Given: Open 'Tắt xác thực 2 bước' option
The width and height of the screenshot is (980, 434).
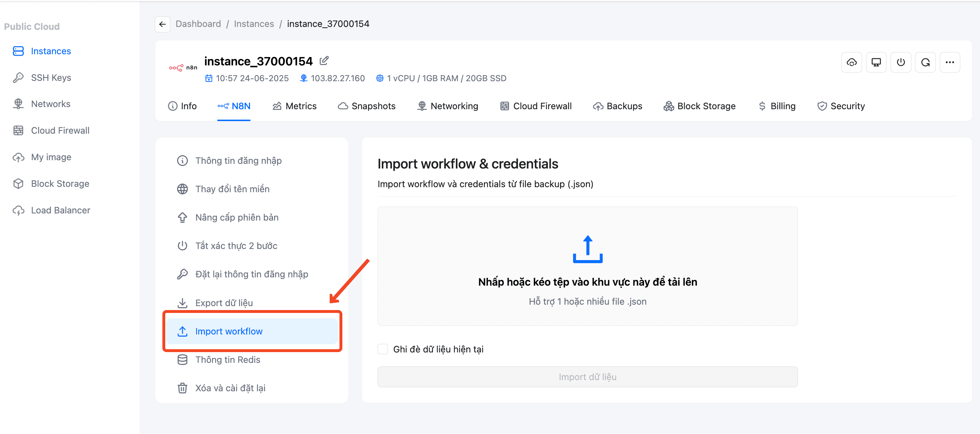Looking at the screenshot, I should tap(236, 246).
